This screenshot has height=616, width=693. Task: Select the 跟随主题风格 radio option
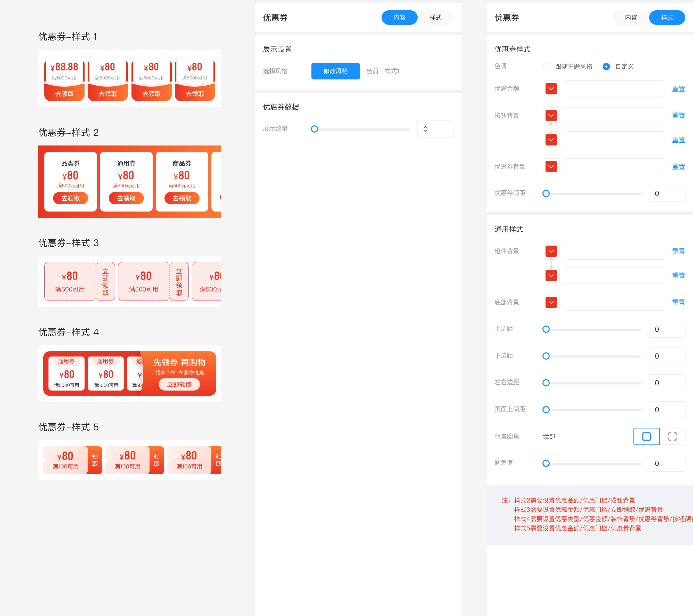pyautogui.click(x=546, y=67)
